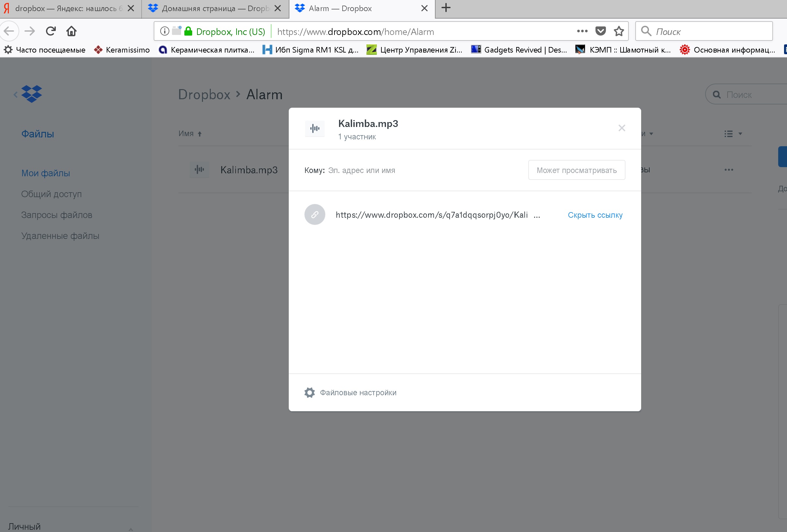Switch to dropbox Яндекс search tab
Screen dimensions: 787x532
[x=66, y=8]
